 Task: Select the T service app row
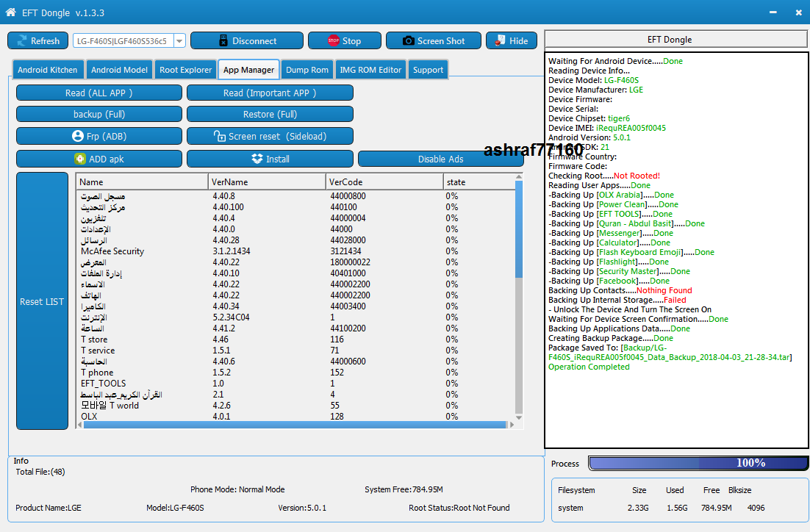tap(295, 351)
